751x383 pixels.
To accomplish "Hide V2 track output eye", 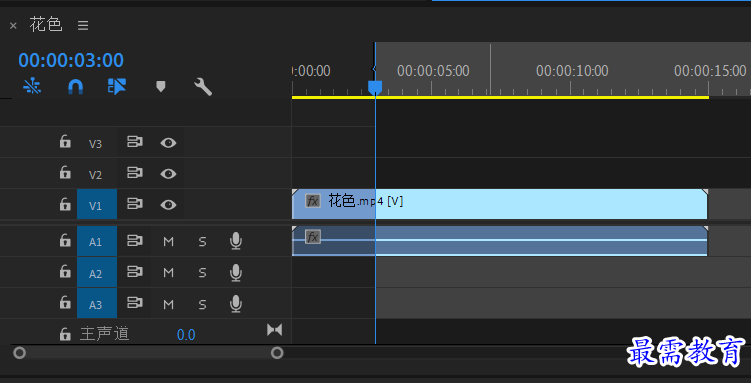I will [168, 173].
